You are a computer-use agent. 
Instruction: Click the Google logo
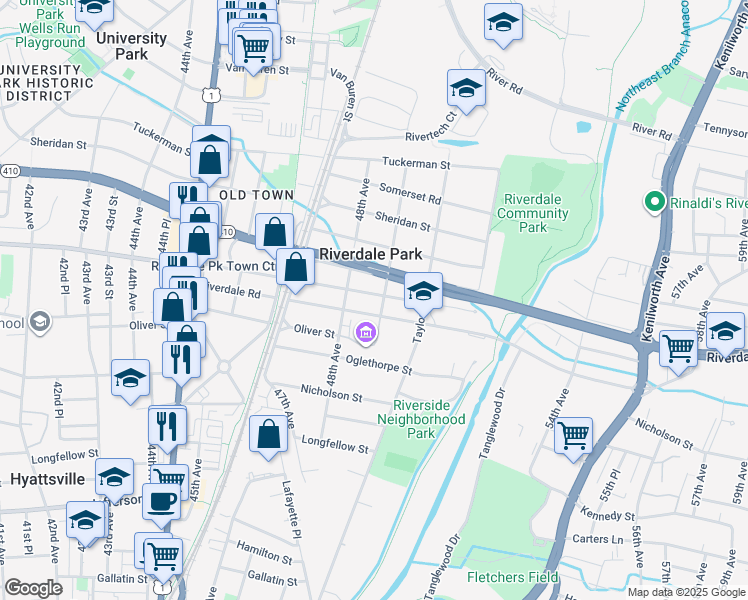click(33, 588)
